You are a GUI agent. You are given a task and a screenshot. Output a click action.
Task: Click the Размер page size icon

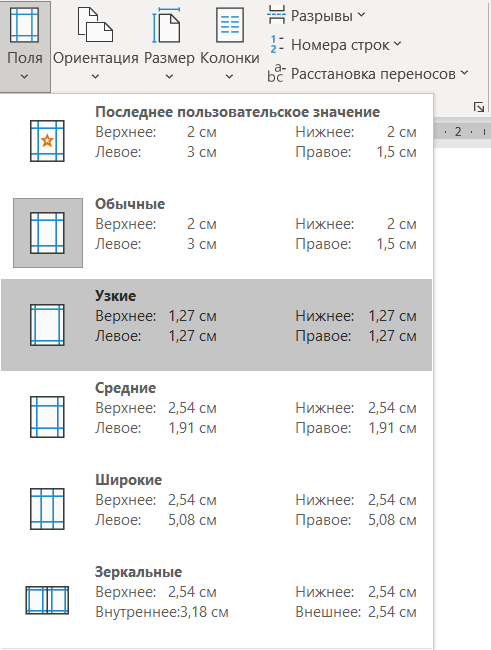166,25
